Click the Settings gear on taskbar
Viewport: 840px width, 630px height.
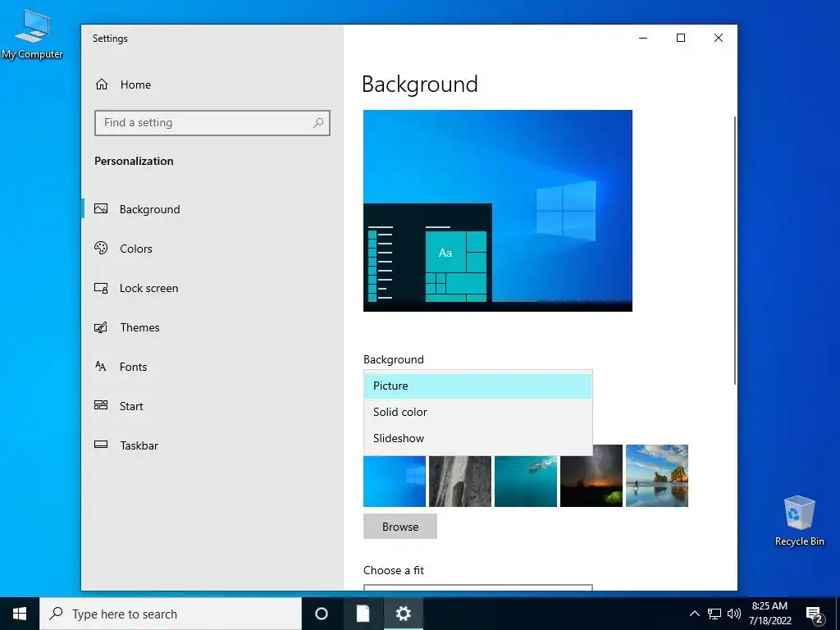click(404, 614)
